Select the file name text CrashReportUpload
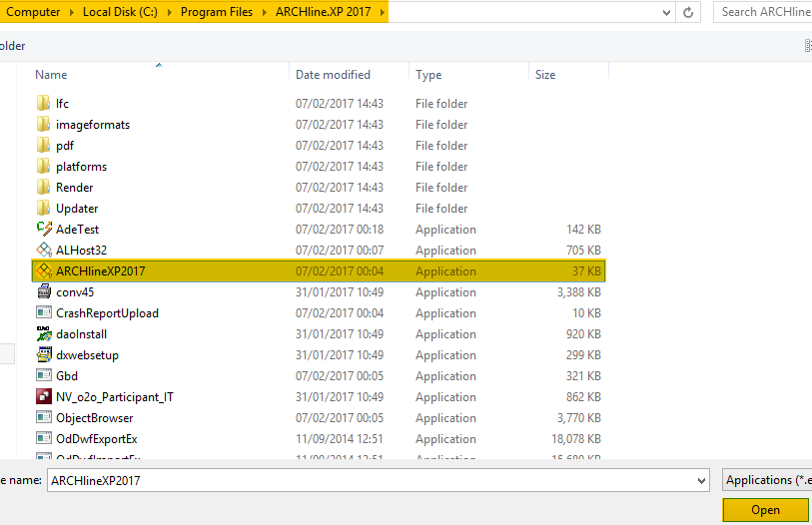This screenshot has width=812, height=525. click(x=107, y=313)
